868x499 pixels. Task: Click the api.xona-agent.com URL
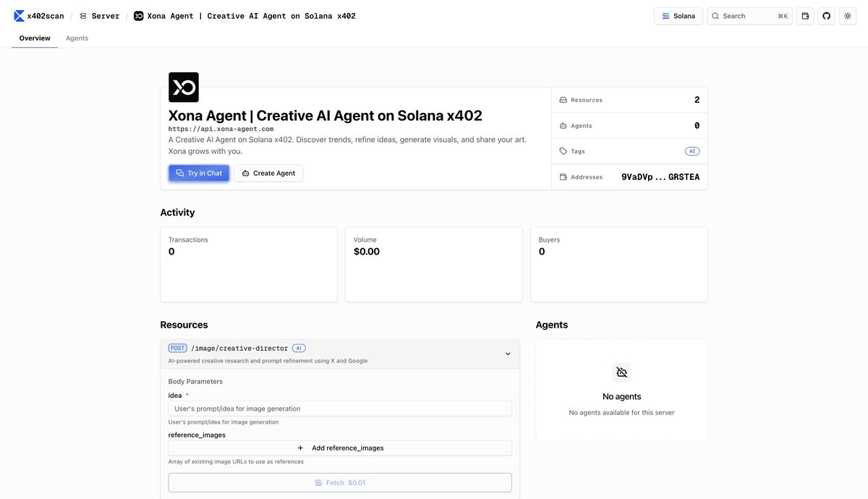(x=221, y=129)
